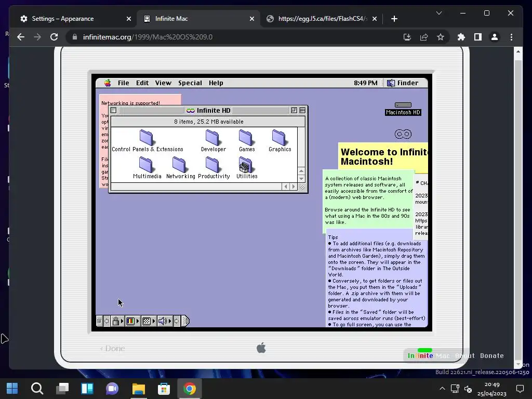Click the Infinite Mac logo link

point(429,355)
